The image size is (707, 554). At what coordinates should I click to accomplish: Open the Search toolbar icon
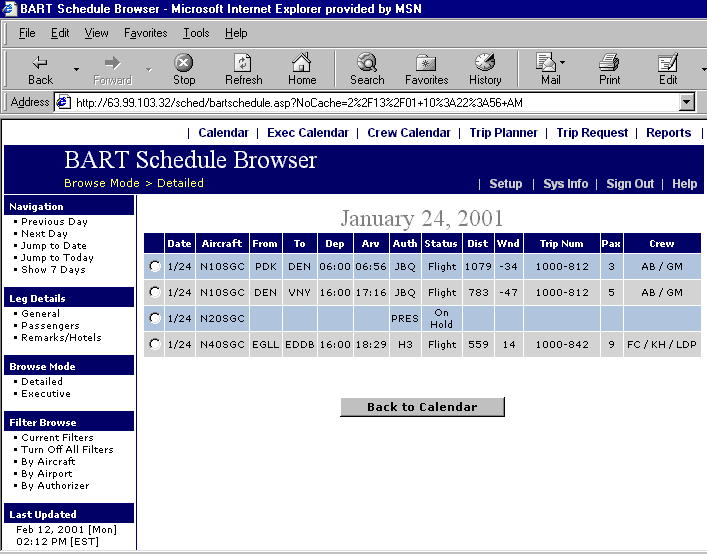pos(367,63)
